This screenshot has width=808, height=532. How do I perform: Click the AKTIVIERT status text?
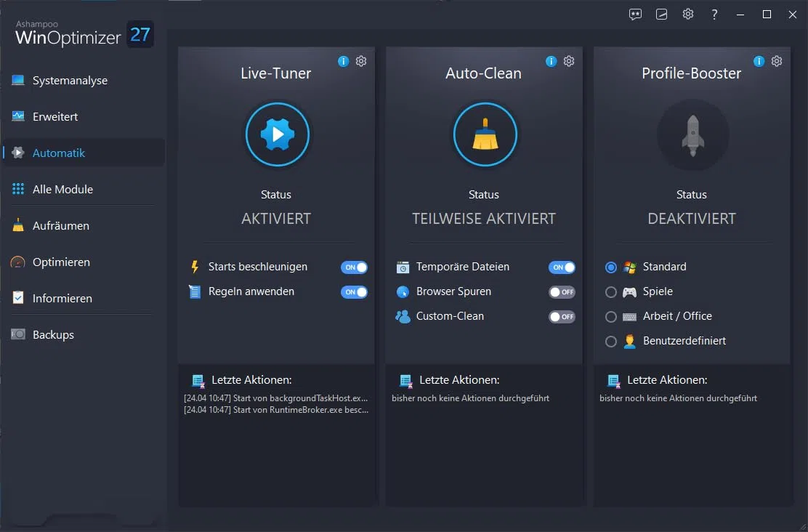pos(276,219)
